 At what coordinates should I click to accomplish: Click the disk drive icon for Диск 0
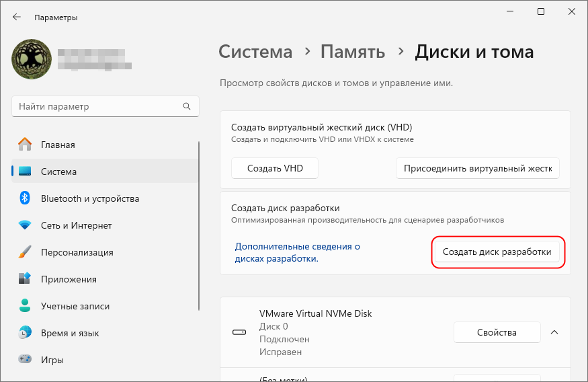(x=239, y=332)
